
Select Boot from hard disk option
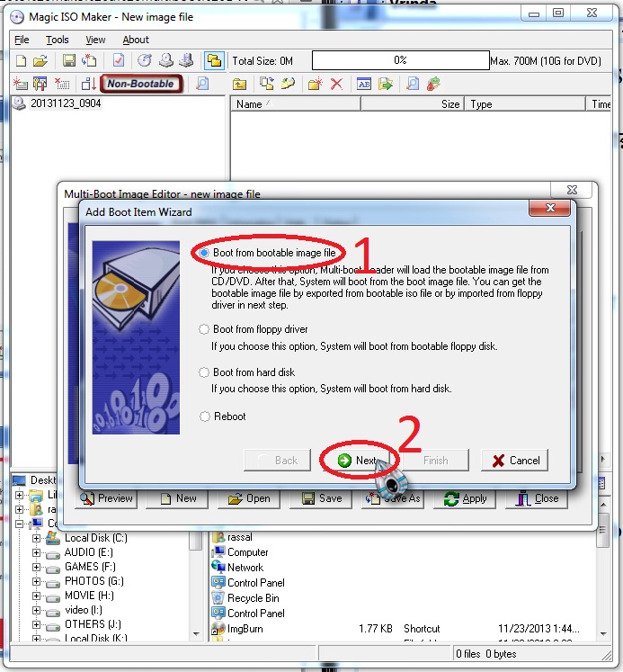click(x=204, y=372)
